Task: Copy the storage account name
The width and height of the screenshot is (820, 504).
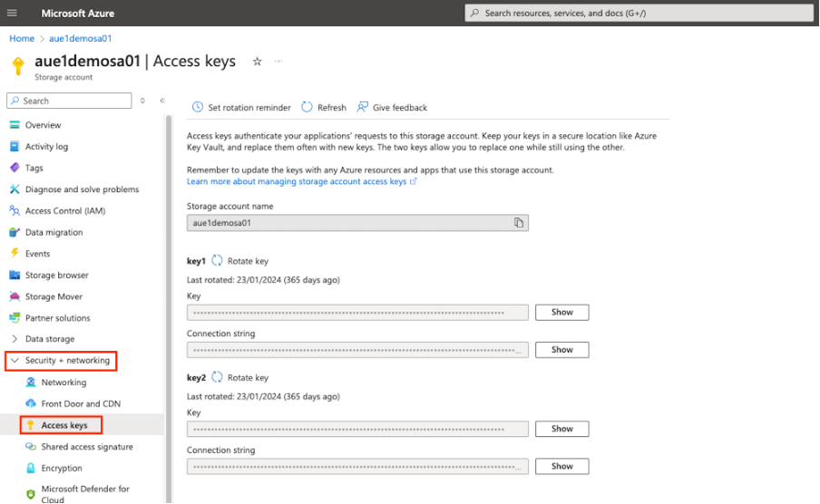Action: [518, 223]
